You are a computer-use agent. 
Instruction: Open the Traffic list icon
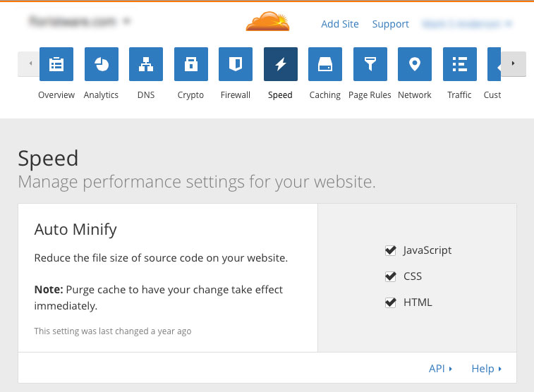459,64
